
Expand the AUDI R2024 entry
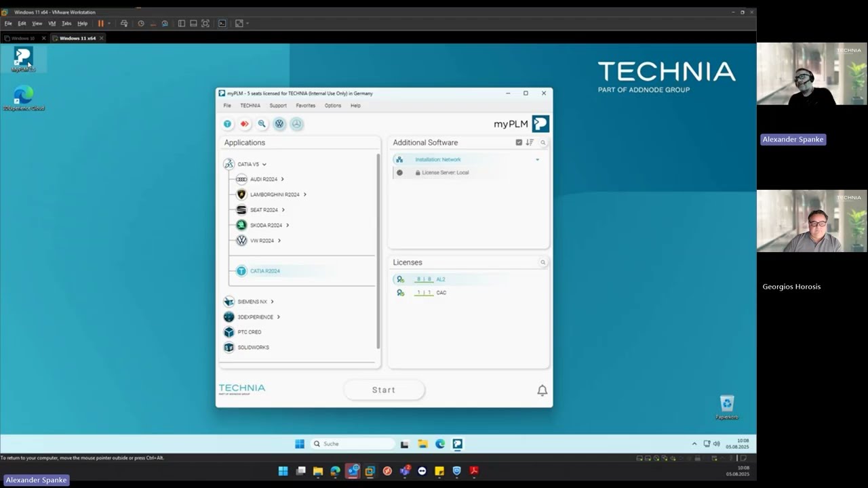(282, 179)
